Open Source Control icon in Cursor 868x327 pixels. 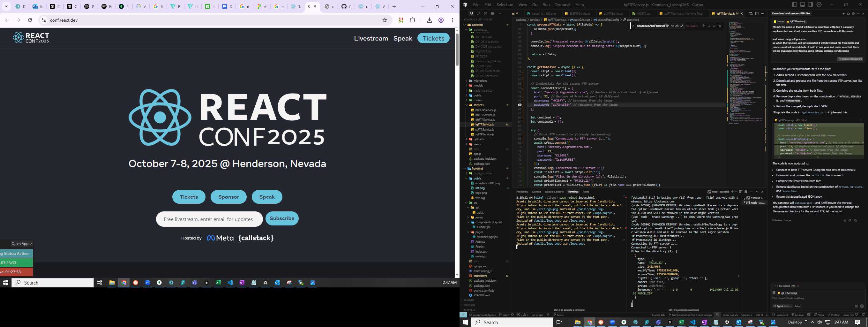486,13
